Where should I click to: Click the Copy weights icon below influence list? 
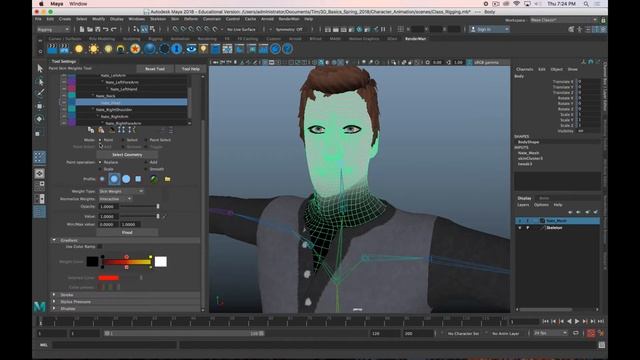click(x=91, y=130)
